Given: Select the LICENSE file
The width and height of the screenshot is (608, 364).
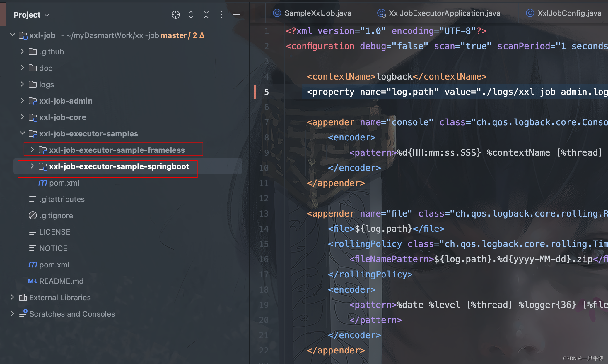Looking at the screenshot, I should [x=54, y=232].
